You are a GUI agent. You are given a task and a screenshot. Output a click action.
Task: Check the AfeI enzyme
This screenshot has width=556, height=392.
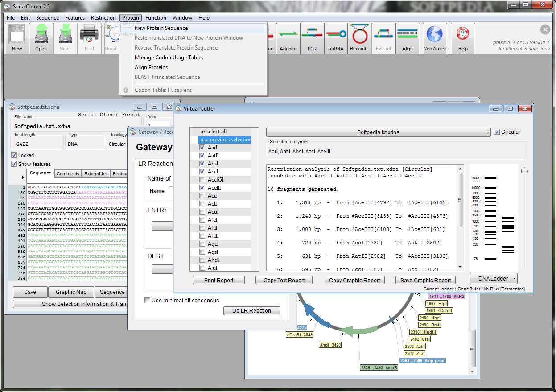tap(202, 220)
